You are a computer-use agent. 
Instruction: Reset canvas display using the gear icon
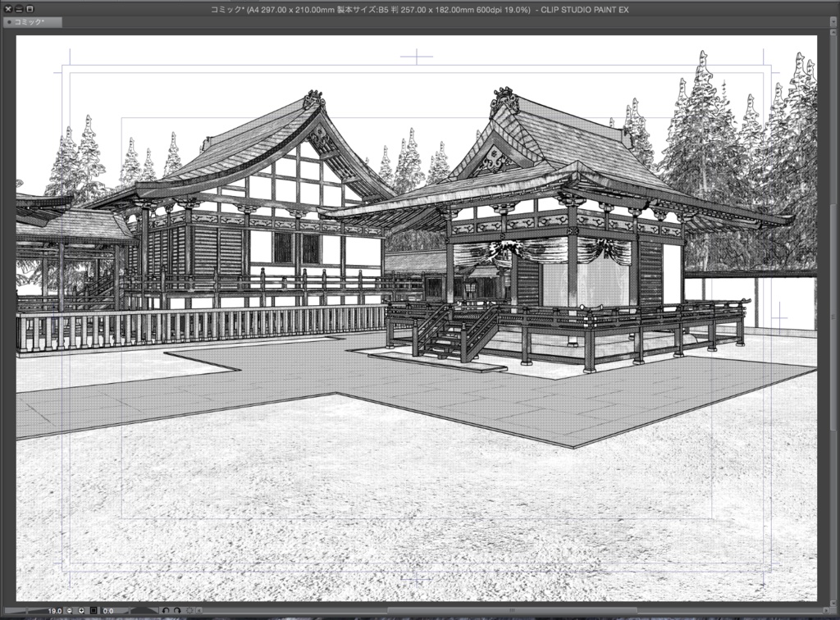[x=190, y=612]
